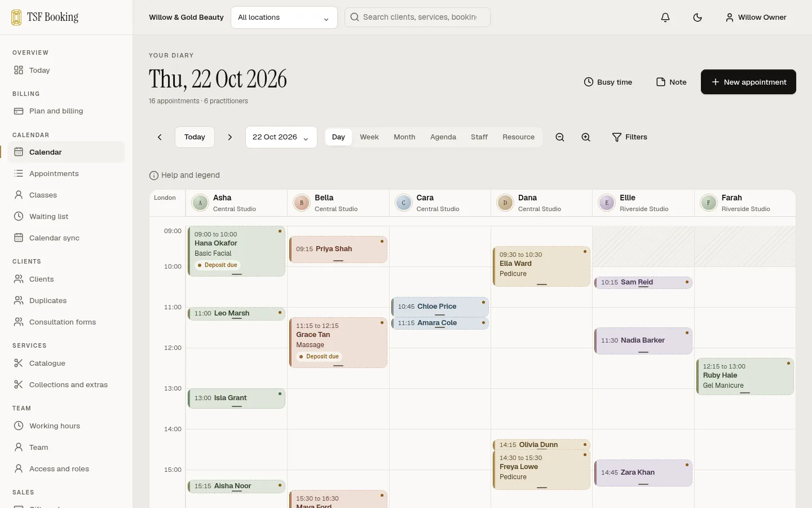Viewport: 812px width, 508px height.
Task: Open Consultation forms in the sidebar
Action: click(x=66, y=322)
